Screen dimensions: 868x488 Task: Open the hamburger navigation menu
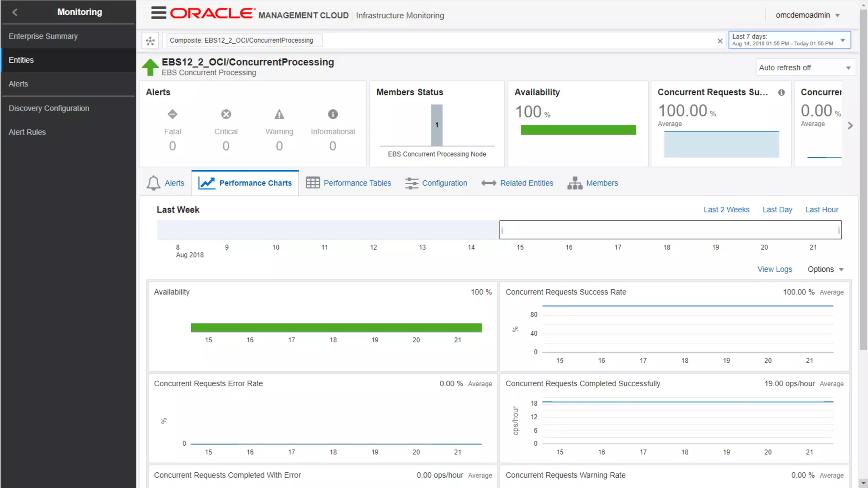(159, 13)
